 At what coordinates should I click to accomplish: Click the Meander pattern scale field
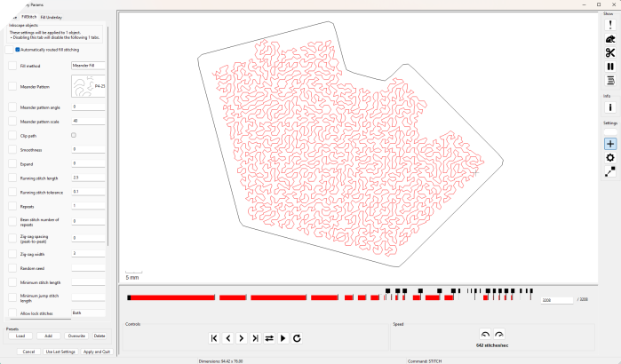88,121
